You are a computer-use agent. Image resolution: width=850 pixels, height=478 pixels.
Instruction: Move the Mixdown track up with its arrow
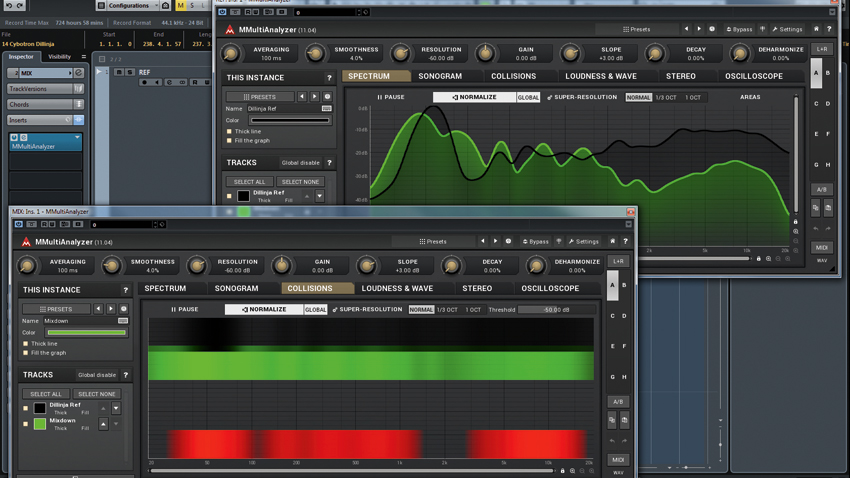pos(103,424)
